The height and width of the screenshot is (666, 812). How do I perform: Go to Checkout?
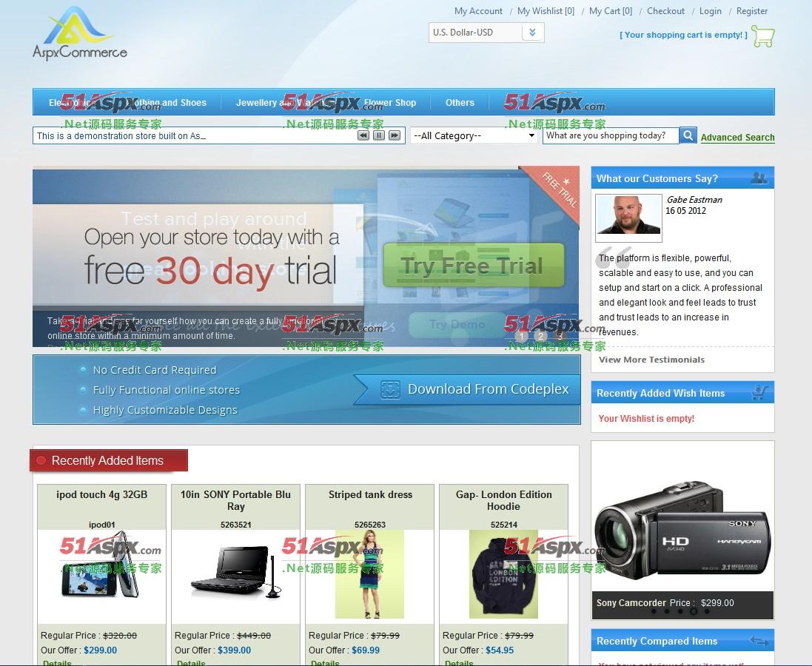[665, 11]
